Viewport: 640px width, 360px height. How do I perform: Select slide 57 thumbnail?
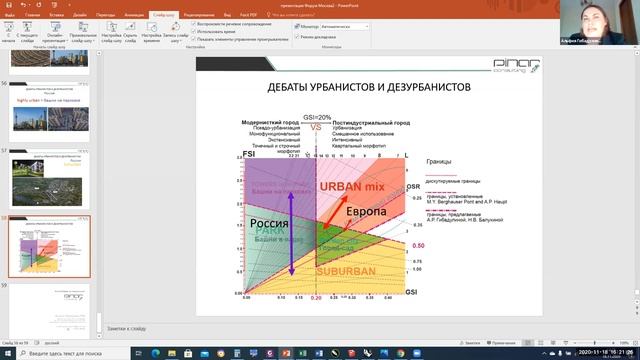[x=49, y=179]
